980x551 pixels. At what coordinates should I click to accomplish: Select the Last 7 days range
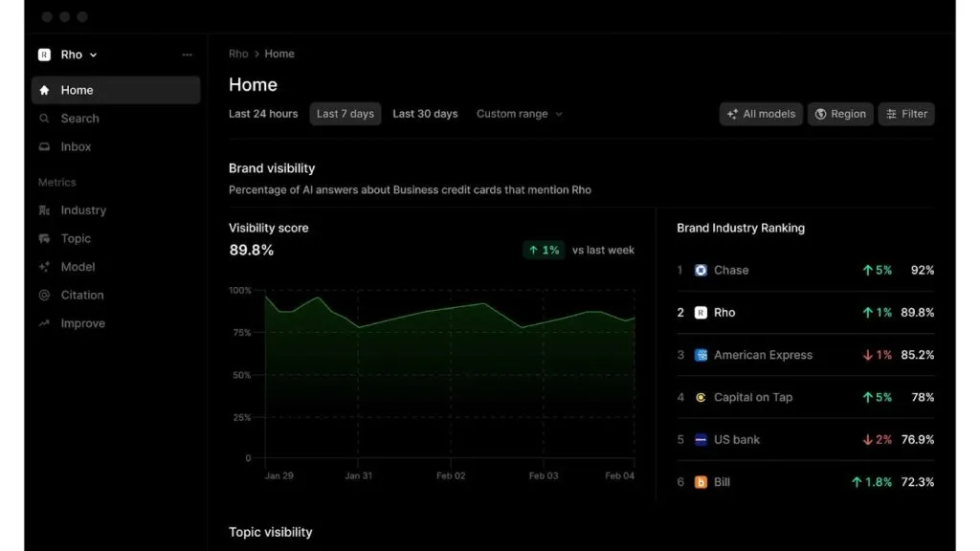click(x=345, y=114)
